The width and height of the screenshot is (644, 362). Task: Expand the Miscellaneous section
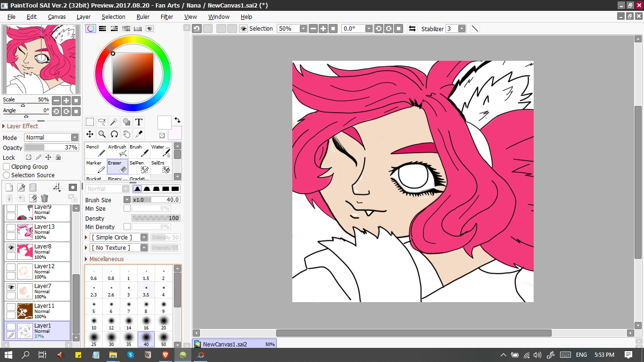[105, 259]
